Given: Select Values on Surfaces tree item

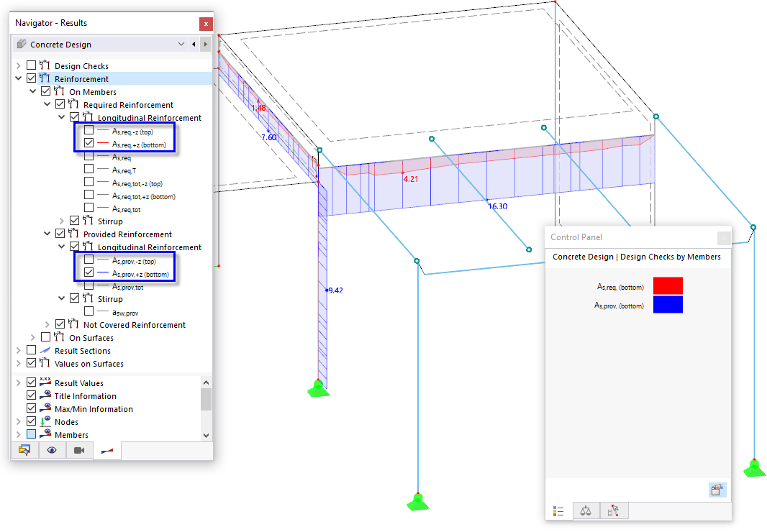Looking at the screenshot, I should pos(89,364).
